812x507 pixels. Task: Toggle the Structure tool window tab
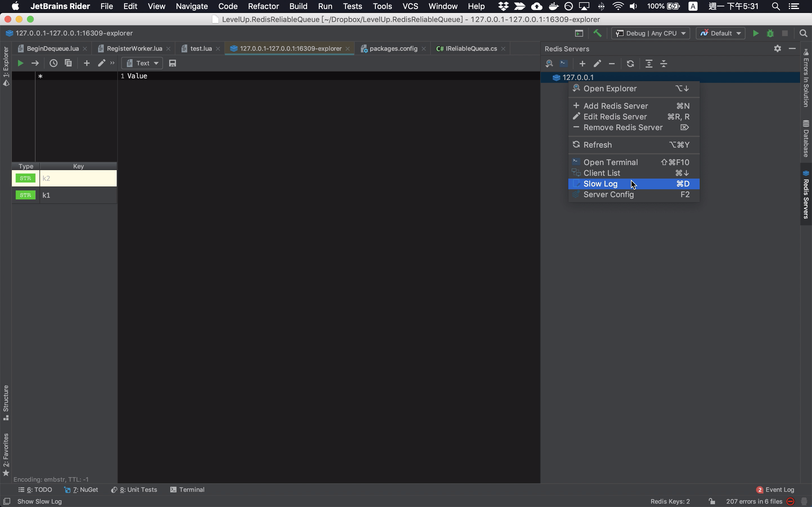[6, 403]
